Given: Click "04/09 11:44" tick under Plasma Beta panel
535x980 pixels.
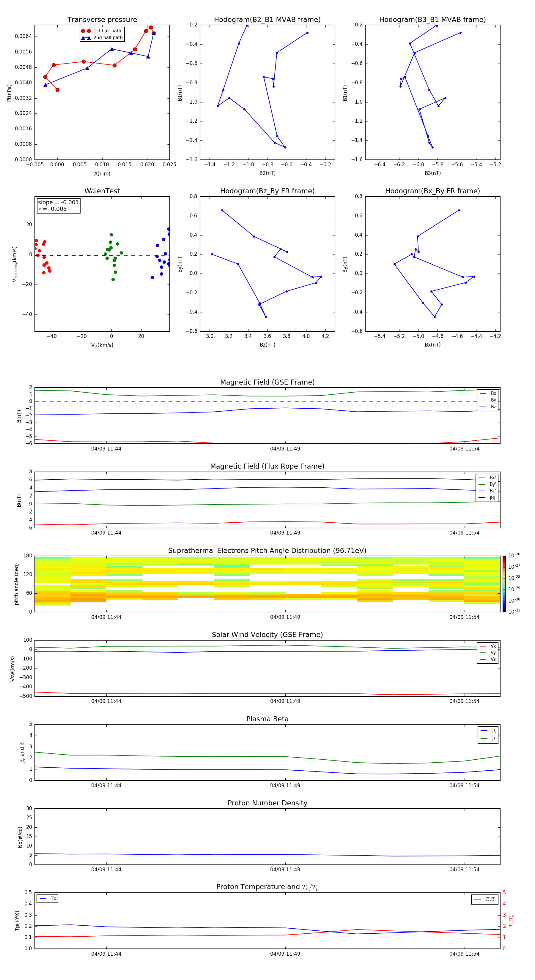Looking at the screenshot, I should [106, 785].
